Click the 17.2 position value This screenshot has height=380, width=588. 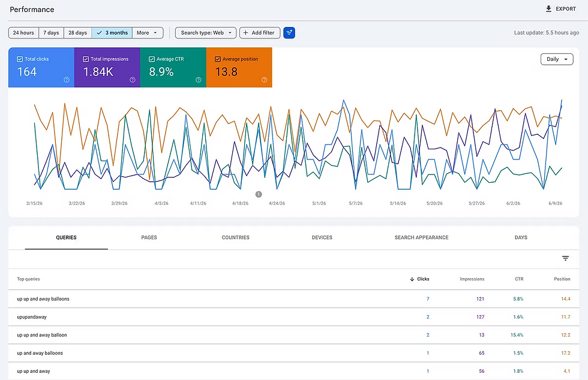[x=566, y=352]
